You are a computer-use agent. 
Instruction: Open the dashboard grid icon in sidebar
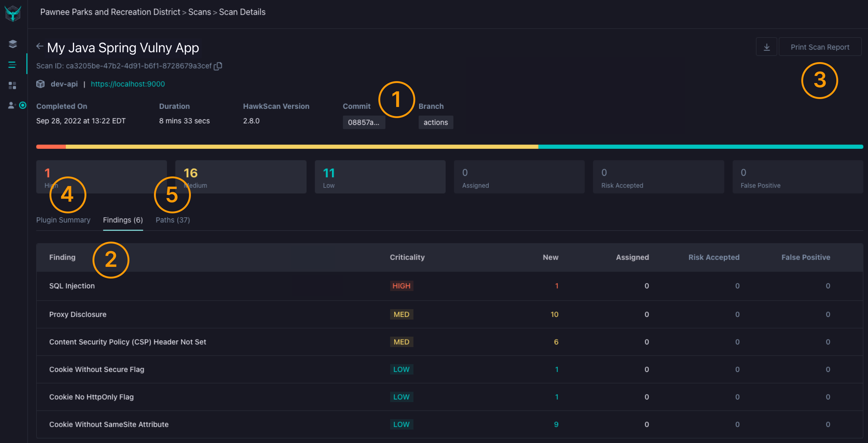pyautogui.click(x=13, y=85)
